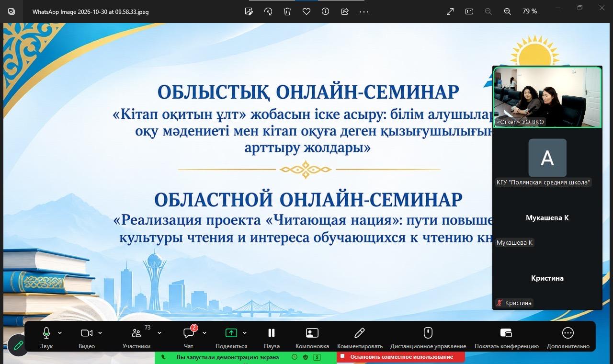This screenshot has width=613, height=364.
Task: Select the Комментировать annotate pencil
Action: coord(360,337)
